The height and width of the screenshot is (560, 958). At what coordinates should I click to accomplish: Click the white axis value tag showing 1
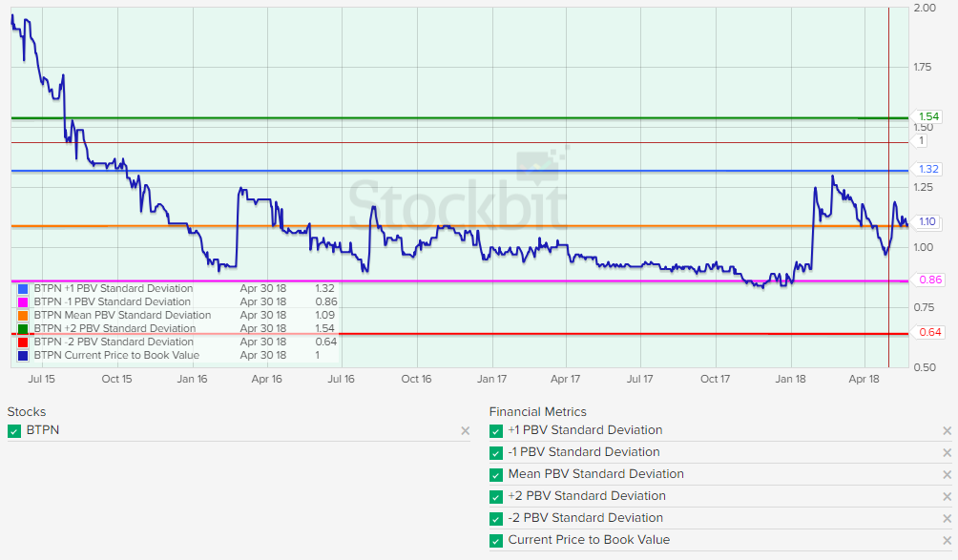point(921,141)
